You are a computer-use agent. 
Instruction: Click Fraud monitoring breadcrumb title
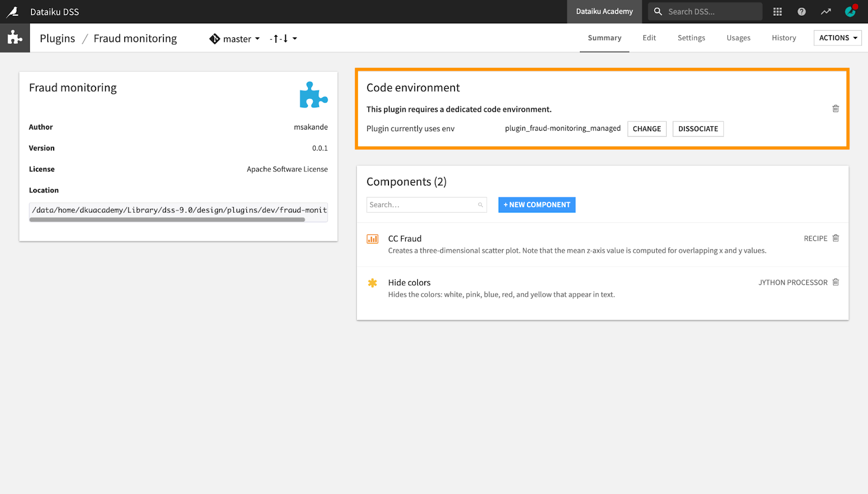point(135,39)
